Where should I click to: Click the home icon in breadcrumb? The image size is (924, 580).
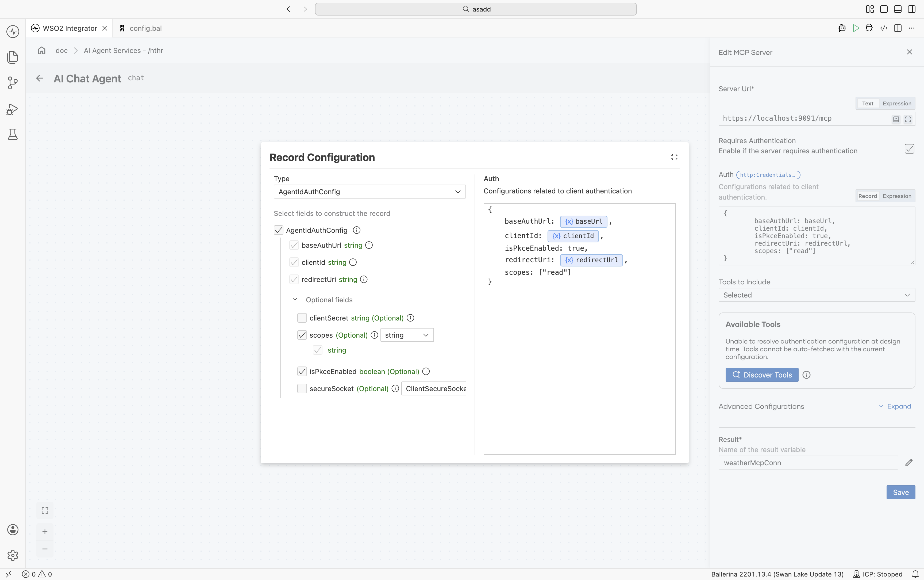click(42, 50)
